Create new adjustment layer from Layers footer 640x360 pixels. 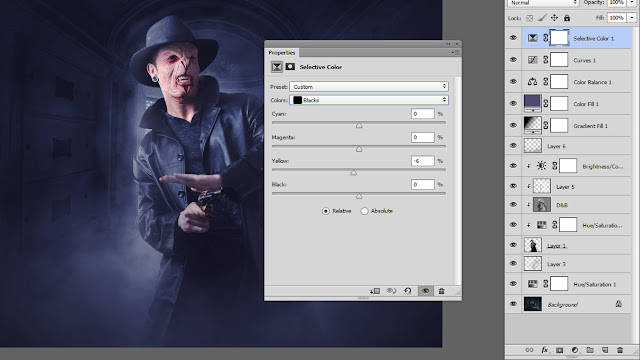(575, 350)
